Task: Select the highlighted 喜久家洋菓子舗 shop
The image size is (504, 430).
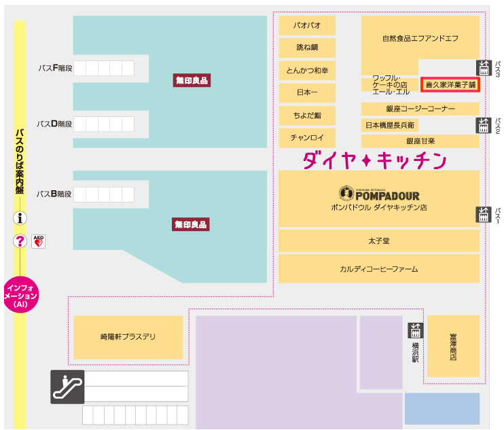Action: click(x=450, y=86)
